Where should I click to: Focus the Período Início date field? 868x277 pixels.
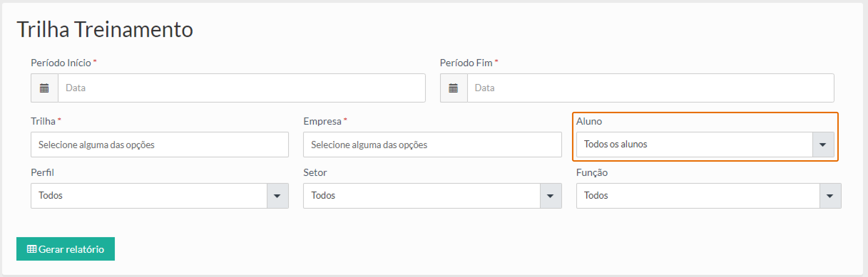point(241,88)
